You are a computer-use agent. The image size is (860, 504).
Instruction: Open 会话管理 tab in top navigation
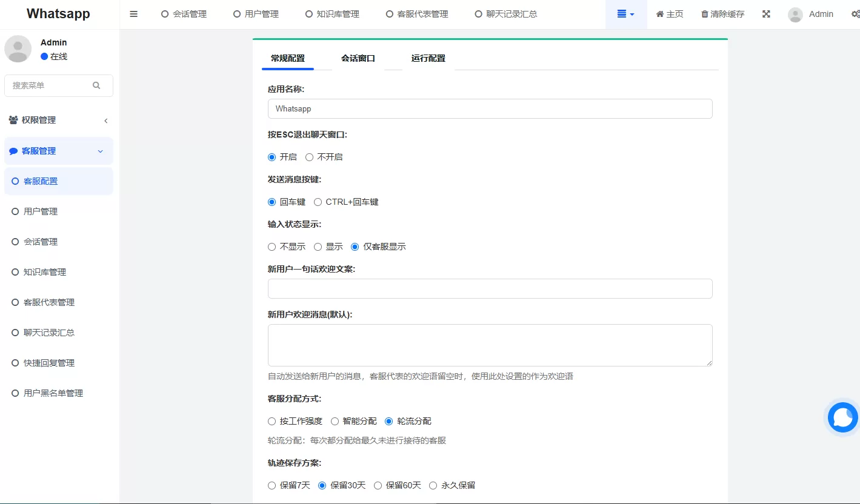[x=184, y=14]
